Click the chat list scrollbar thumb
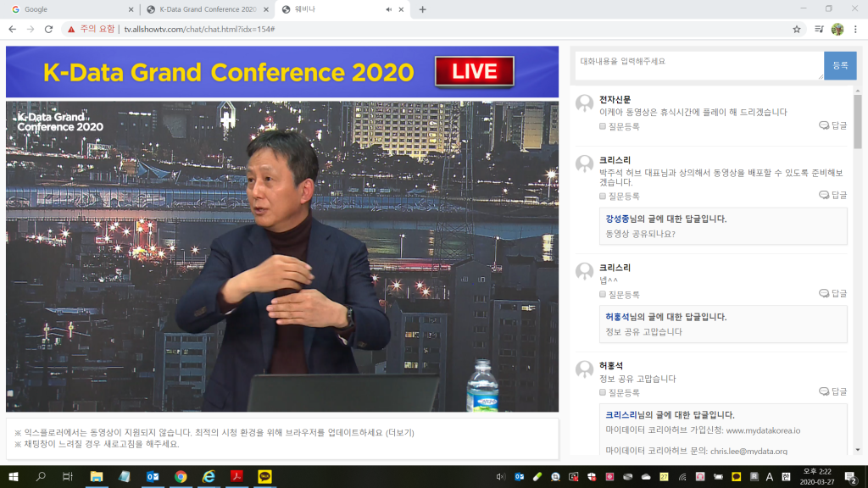Image resolution: width=868 pixels, height=488 pixels. pyautogui.click(x=858, y=122)
